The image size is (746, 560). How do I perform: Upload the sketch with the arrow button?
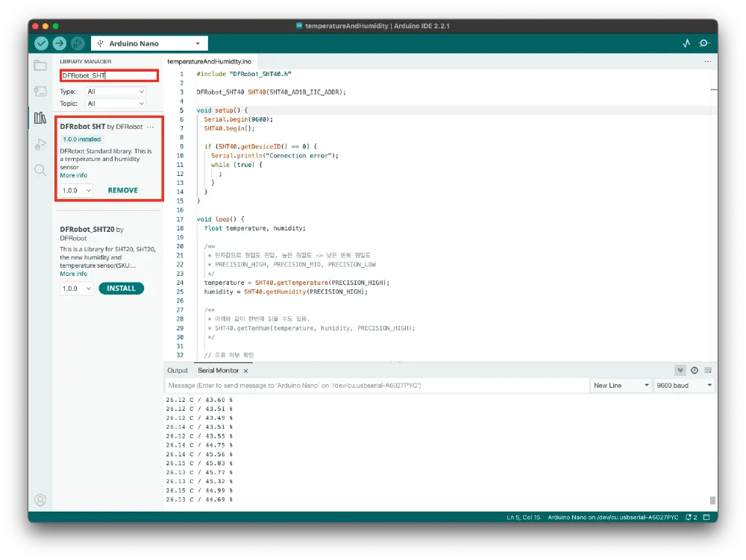coord(59,43)
